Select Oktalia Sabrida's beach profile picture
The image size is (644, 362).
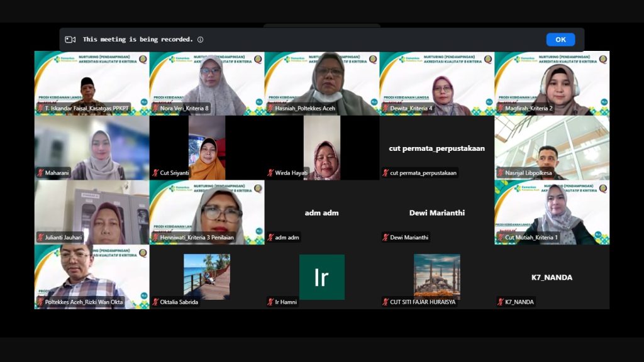(x=206, y=277)
